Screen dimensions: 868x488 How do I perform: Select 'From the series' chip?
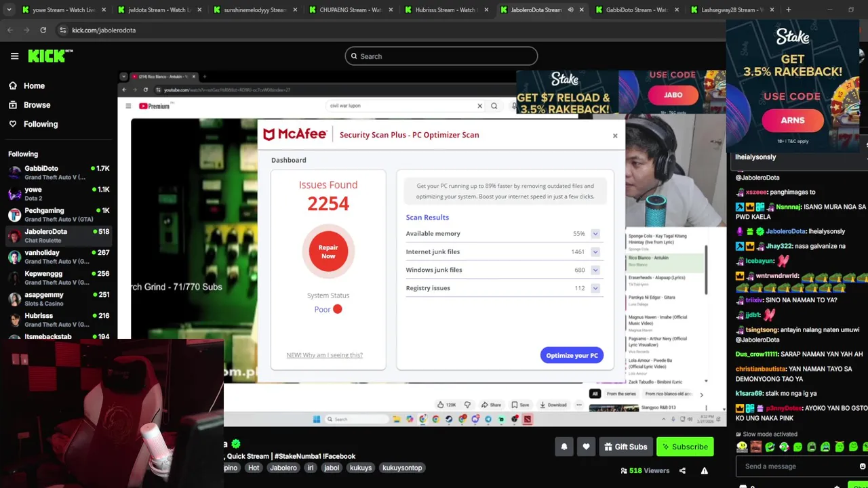(621, 394)
